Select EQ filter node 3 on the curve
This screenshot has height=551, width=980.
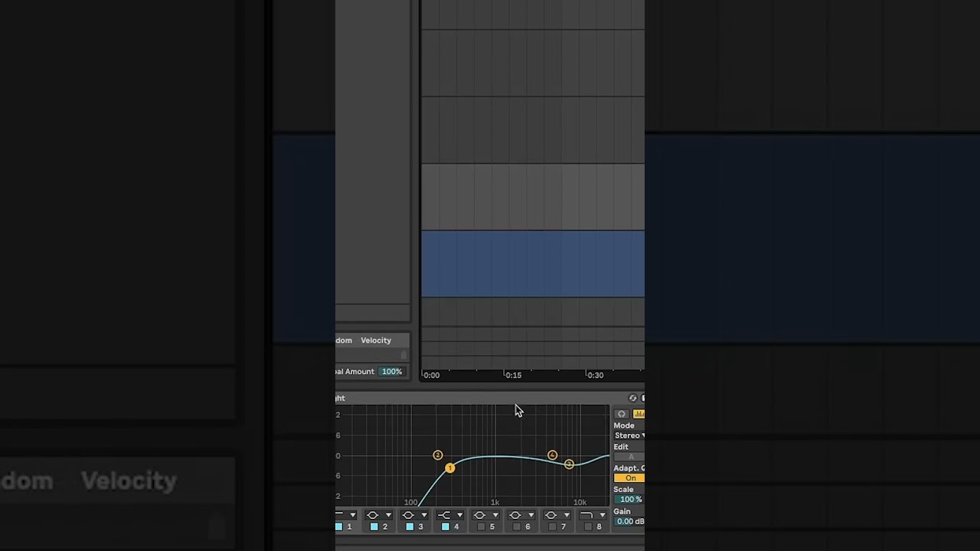[569, 465]
